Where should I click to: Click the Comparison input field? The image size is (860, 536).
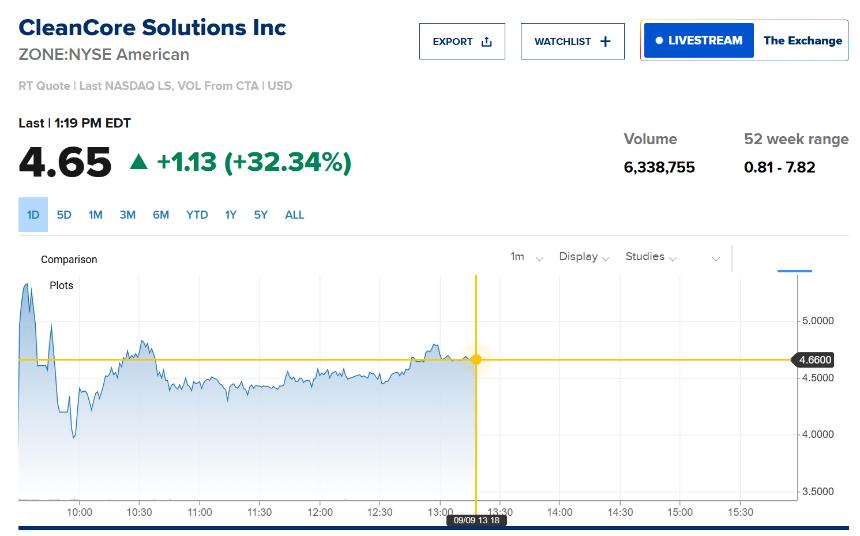(69, 260)
